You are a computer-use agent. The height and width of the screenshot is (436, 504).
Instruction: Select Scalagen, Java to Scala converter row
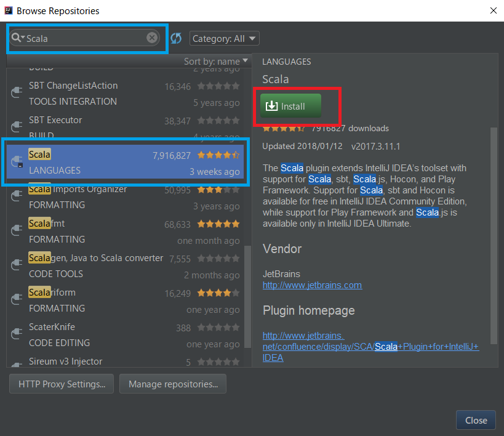tap(125, 265)
